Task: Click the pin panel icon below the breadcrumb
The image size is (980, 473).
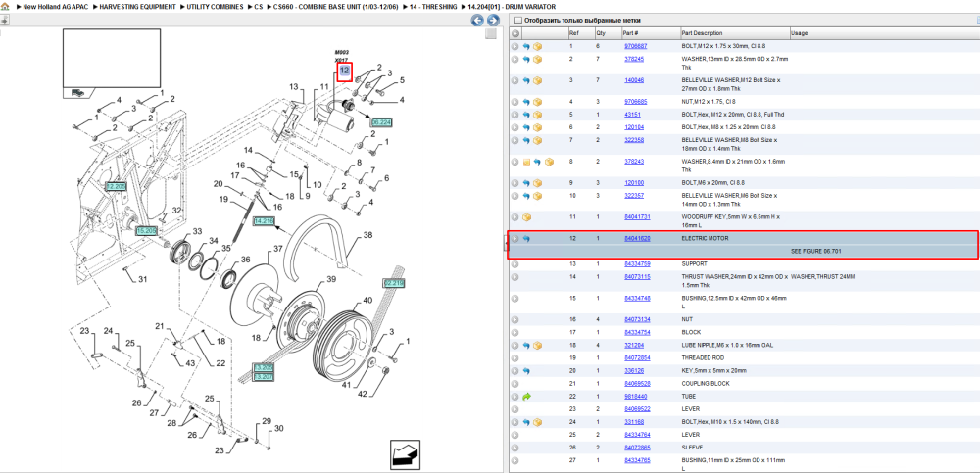Action: tap(4, 20)
